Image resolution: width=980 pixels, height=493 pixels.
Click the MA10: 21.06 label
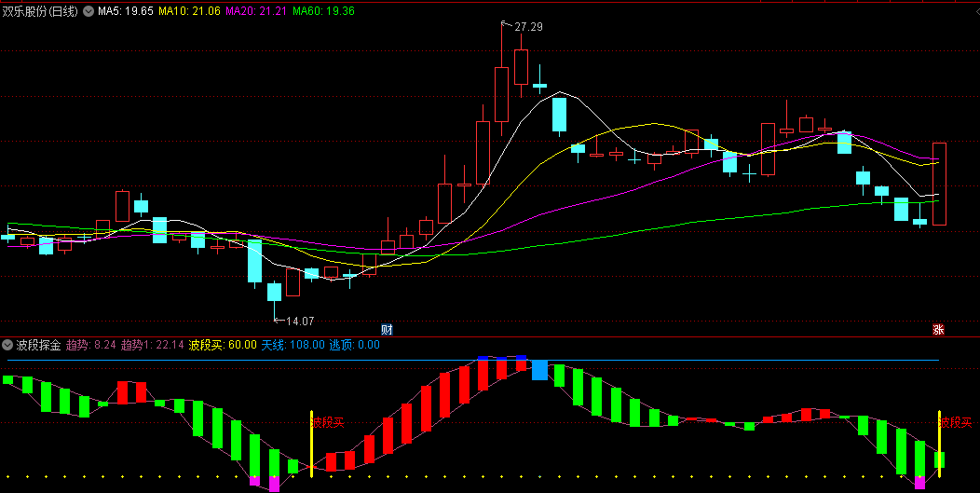[189, 11]
